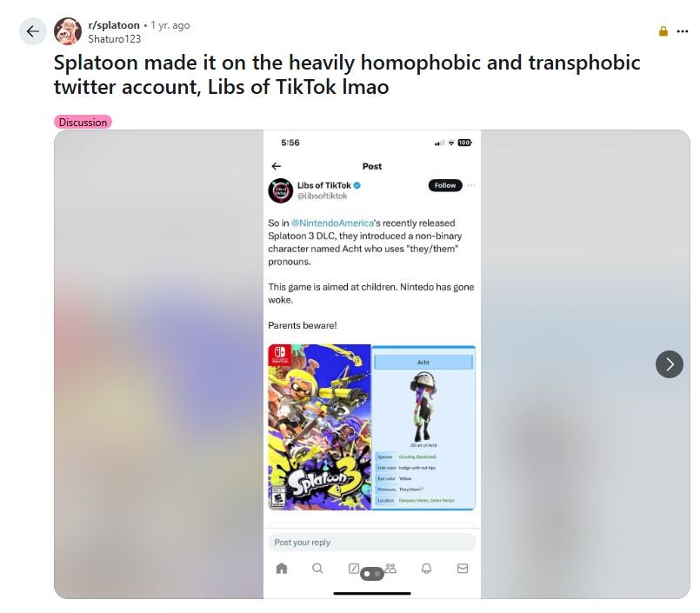Image resolution: width=700 pixels, height=613 pixels.
Task: Go back using the Reddit back arrow
Action: point(32,31)
